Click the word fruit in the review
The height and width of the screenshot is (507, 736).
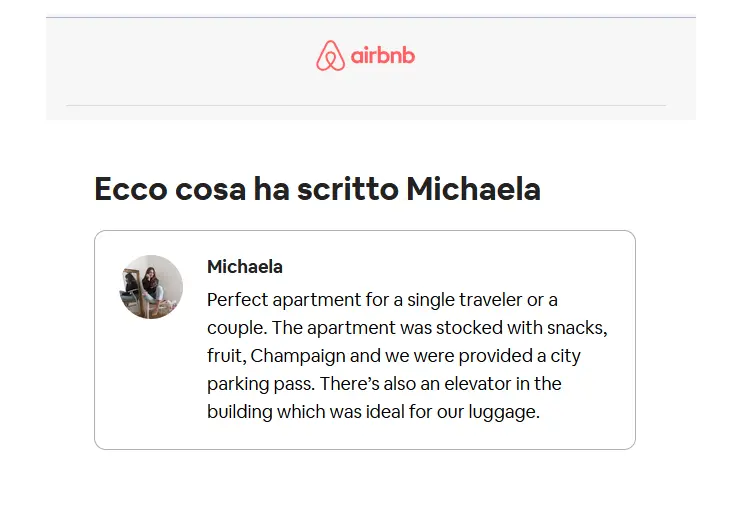(227, 356)
